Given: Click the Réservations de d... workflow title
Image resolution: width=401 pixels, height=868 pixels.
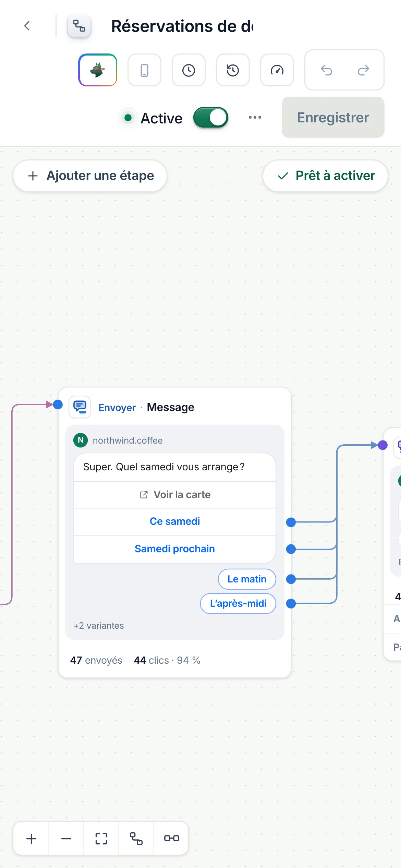Looking at the screenshot, I should point(182,26).
